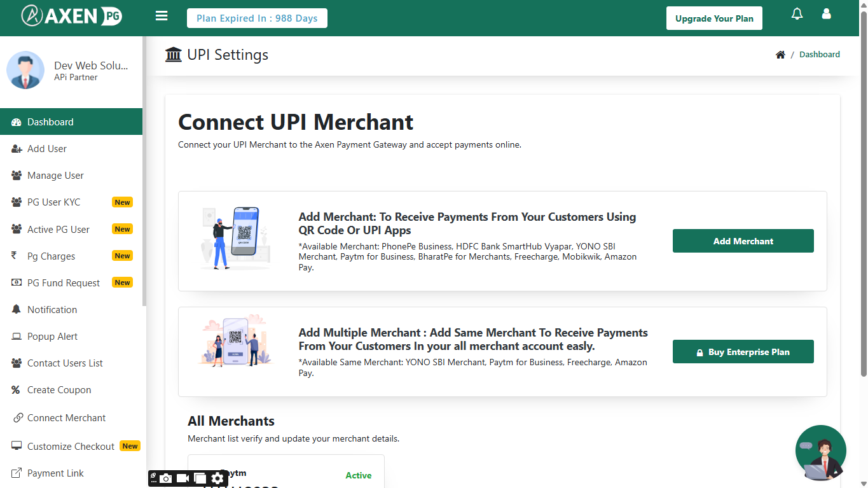Click the Active PG User icon
The height and width of the screenshot is (488, 868).
pyautogui.click(x=17, y=229)
